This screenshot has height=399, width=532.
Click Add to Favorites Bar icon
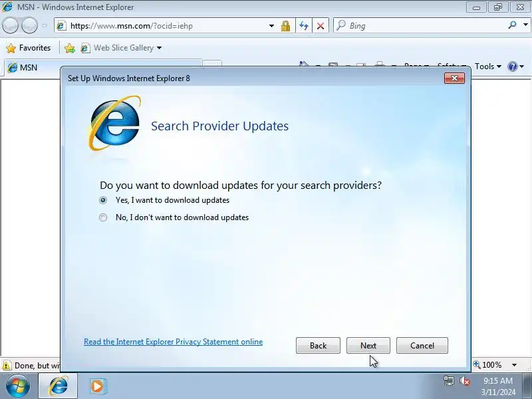[x=70, y=48]
